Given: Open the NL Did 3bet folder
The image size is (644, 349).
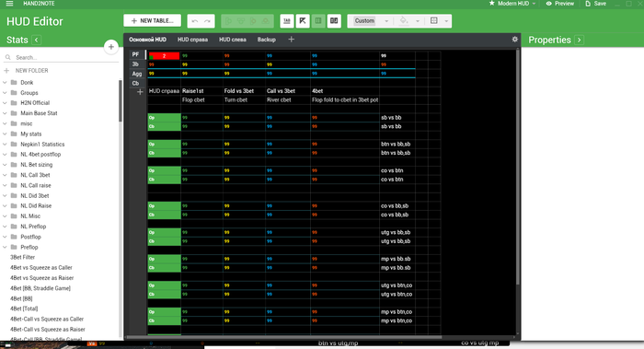Looking at the screenshot, I should (35, 195).
